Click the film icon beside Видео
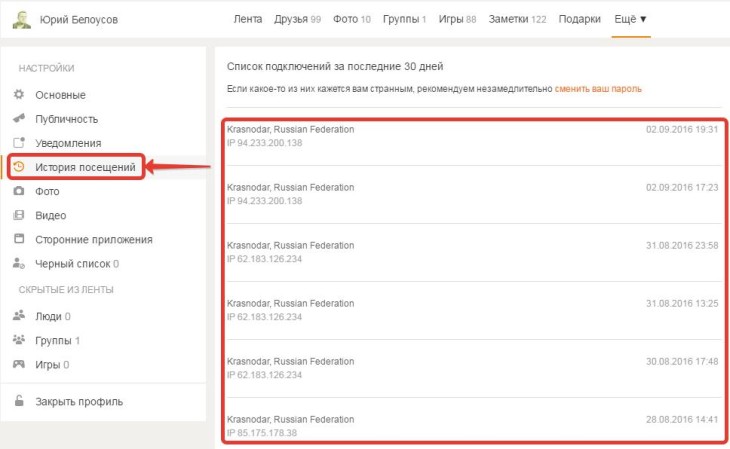This screenshot has height=449, width=730. [19, 215]
